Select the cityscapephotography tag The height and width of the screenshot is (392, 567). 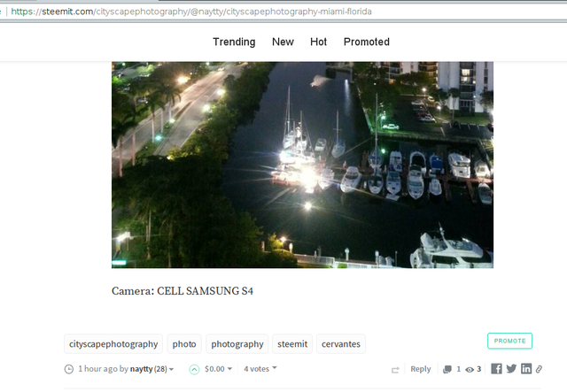tap(113, 344)
